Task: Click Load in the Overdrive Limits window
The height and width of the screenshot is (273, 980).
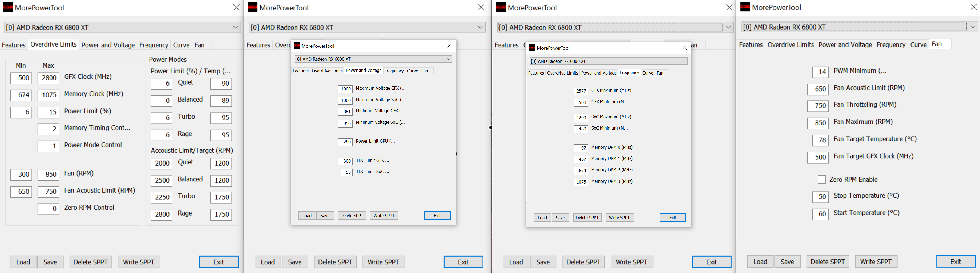Action: 23,262
